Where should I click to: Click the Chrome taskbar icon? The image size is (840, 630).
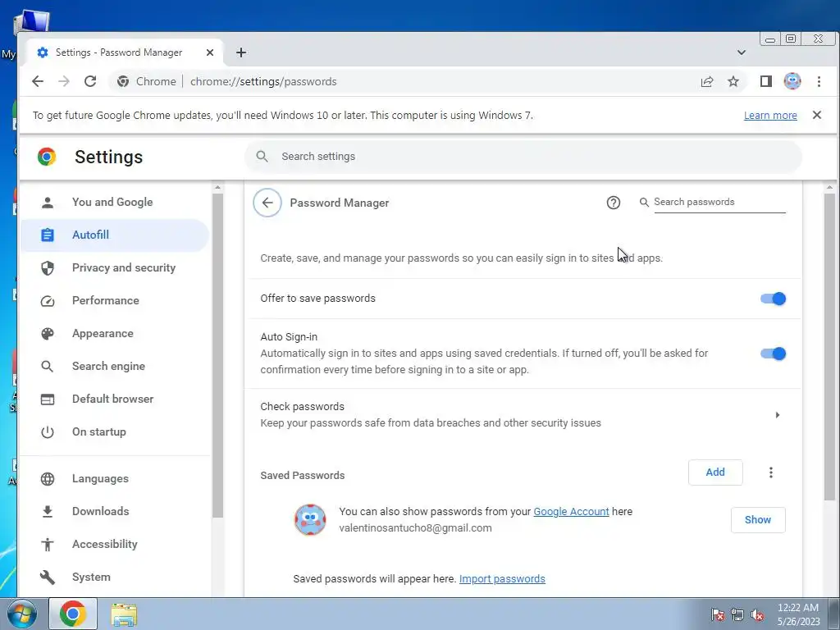coord(73,614)
